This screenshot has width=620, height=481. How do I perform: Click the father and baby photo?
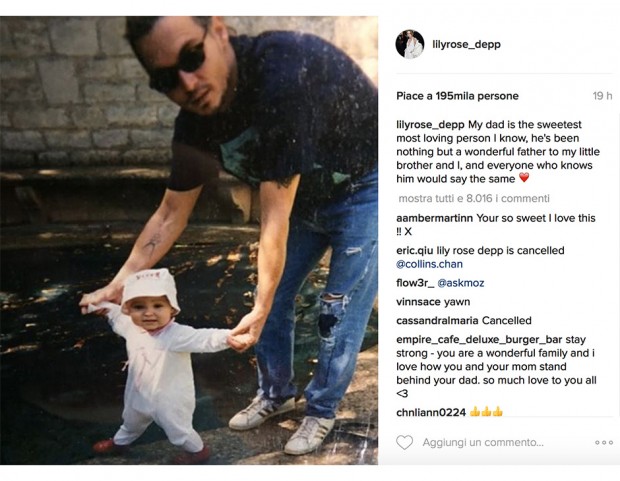pyautogui.click(x=189, y=240)
